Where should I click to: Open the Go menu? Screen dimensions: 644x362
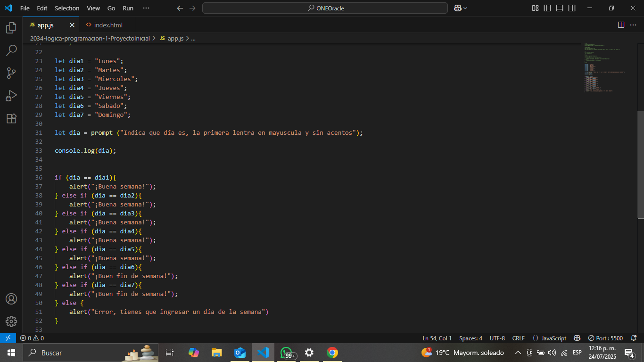tap(111, 8)
